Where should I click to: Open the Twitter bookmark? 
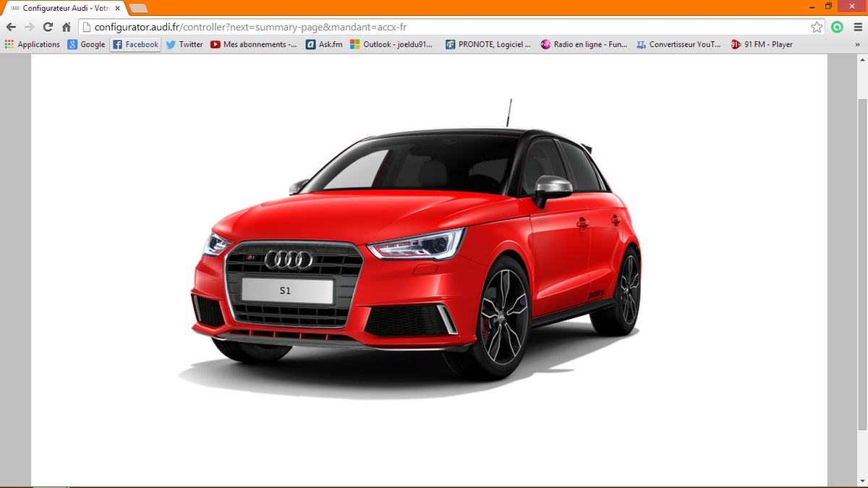(x=184, y=44)
